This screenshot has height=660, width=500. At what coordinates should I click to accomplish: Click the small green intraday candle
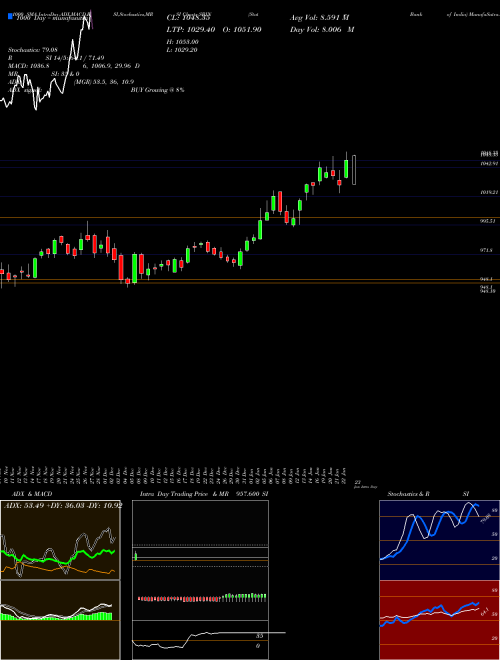tap(136, 556)
